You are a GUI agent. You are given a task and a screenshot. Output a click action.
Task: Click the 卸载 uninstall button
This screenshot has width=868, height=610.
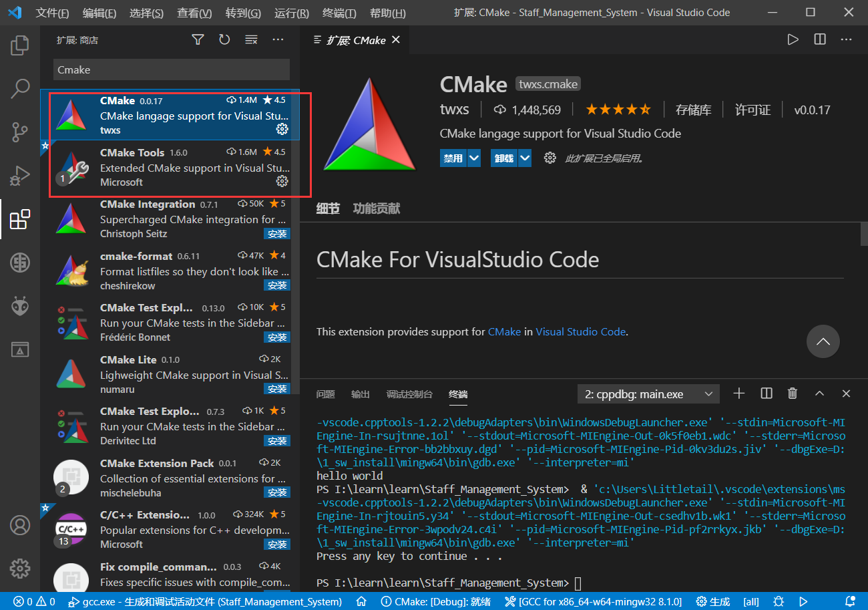(x=504, y=158)
